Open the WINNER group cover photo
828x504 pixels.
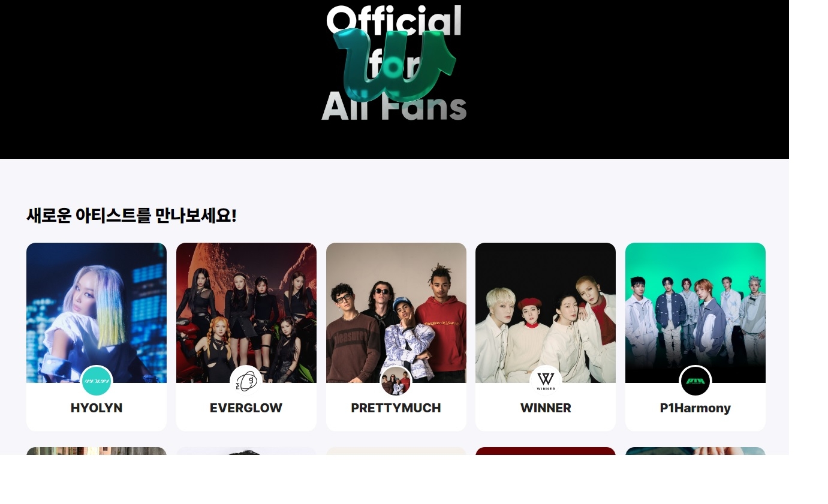[546, 312]
